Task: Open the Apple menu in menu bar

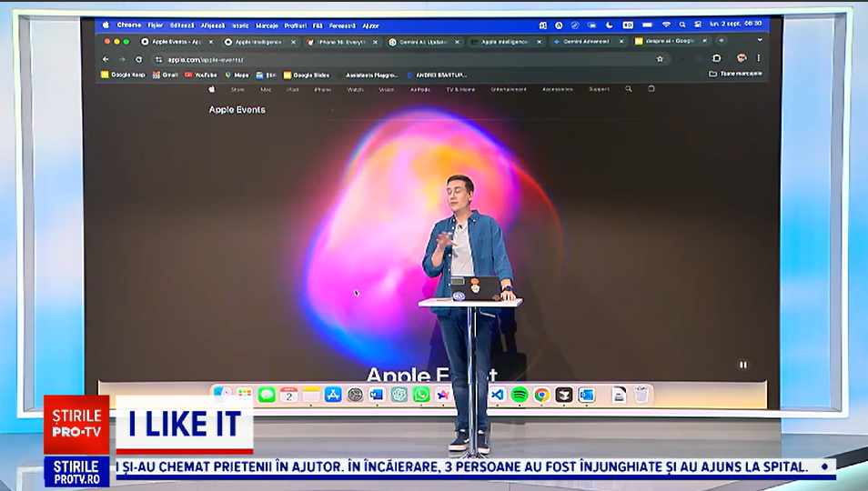Action: (106, 25)
